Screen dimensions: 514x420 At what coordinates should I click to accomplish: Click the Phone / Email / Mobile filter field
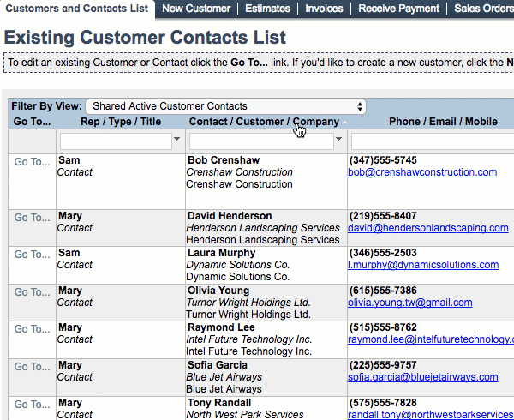point(433,141)
